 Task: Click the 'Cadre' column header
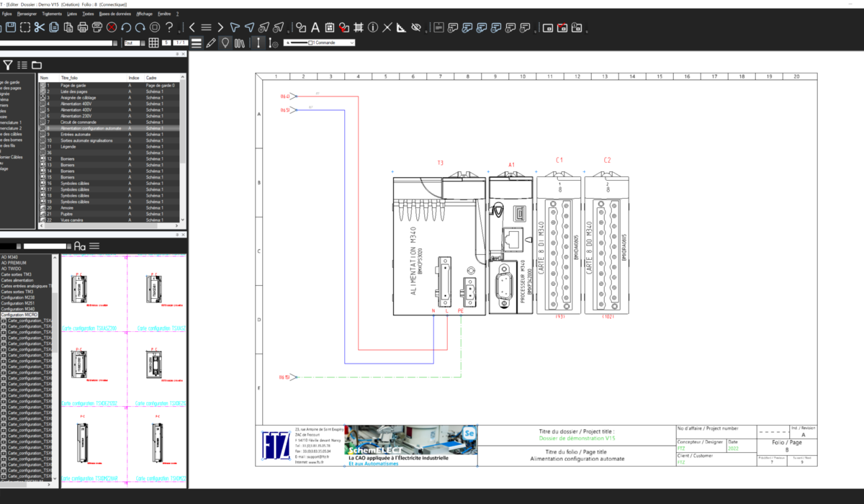161,77
